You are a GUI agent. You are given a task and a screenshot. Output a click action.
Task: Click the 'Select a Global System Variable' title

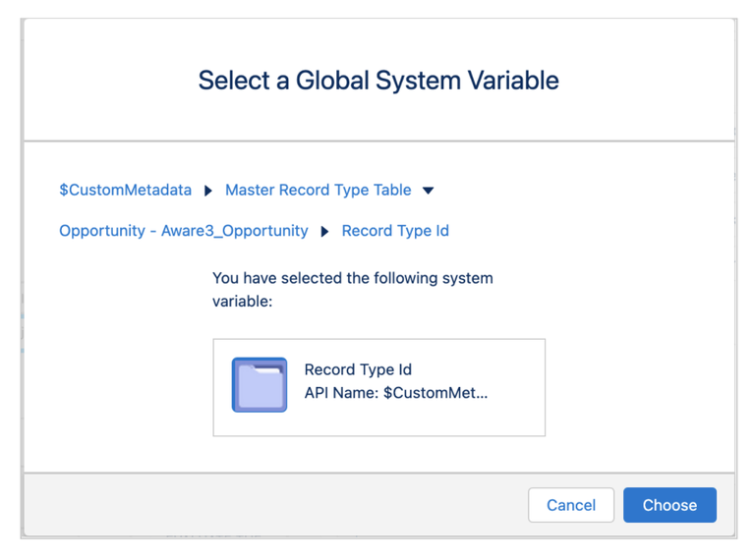tap(378, 80)
